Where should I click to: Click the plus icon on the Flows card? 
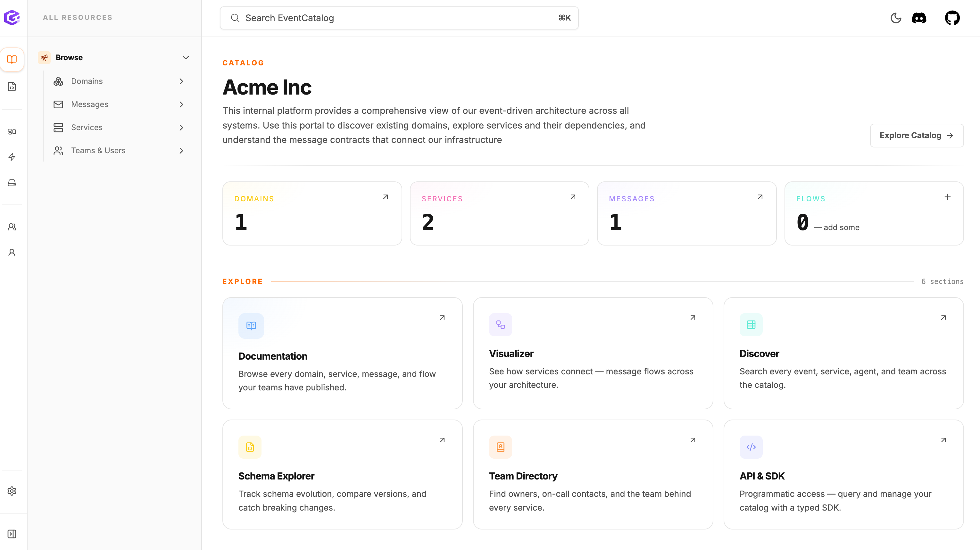pyautogui.click(x=948, y=197)
